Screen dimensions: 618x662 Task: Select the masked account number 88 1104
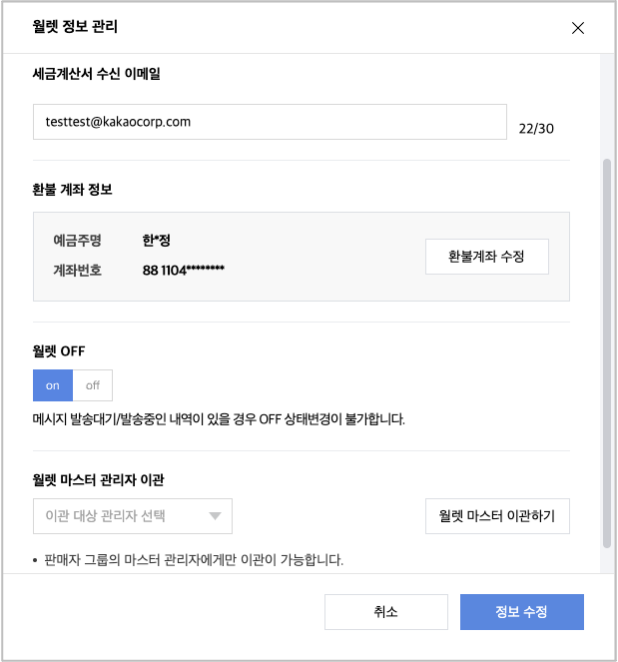tap(184, 270)
